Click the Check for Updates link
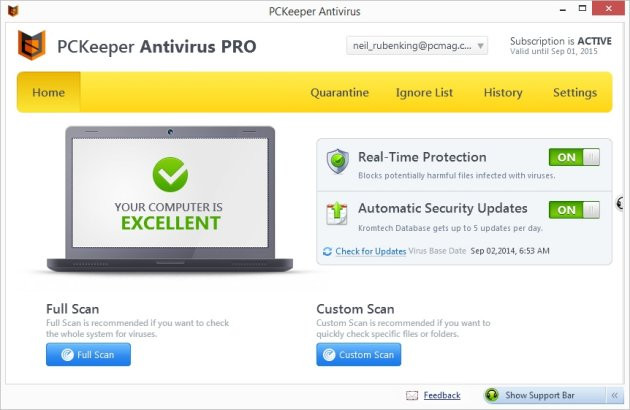This screenshot has height=410, width=630. [x=371, y=251]
